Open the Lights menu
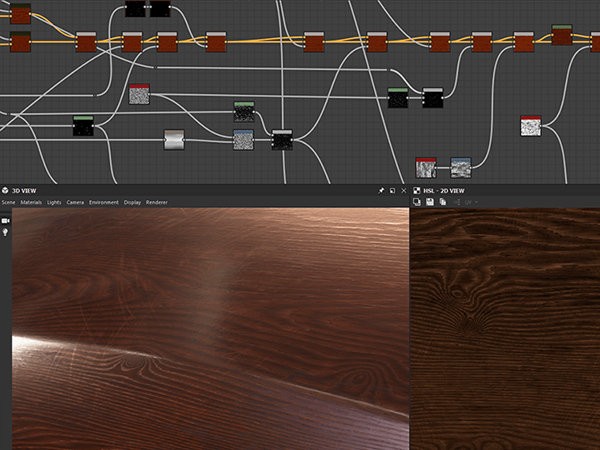This screenshot has width=600, height=450. (x=54, y=202)
